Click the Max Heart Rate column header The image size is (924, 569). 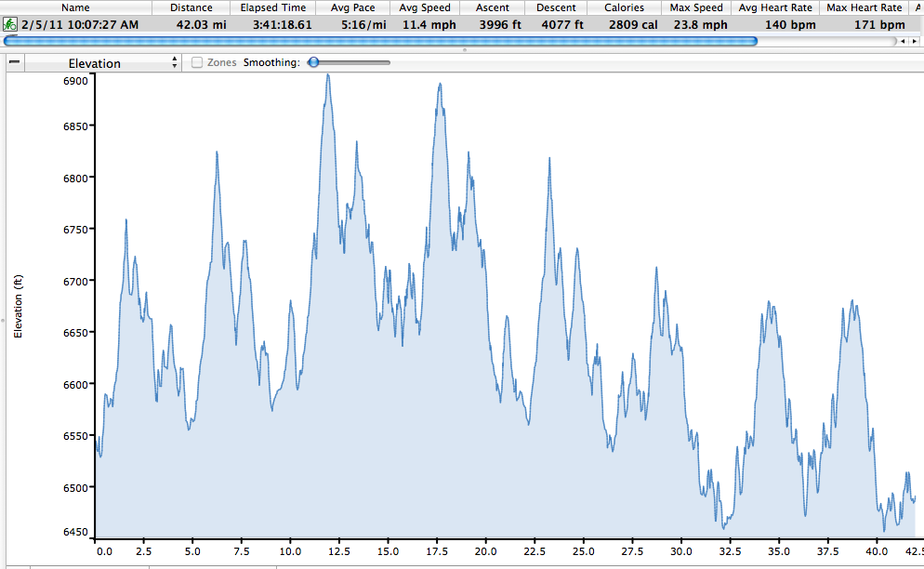(x=865, y=7)
